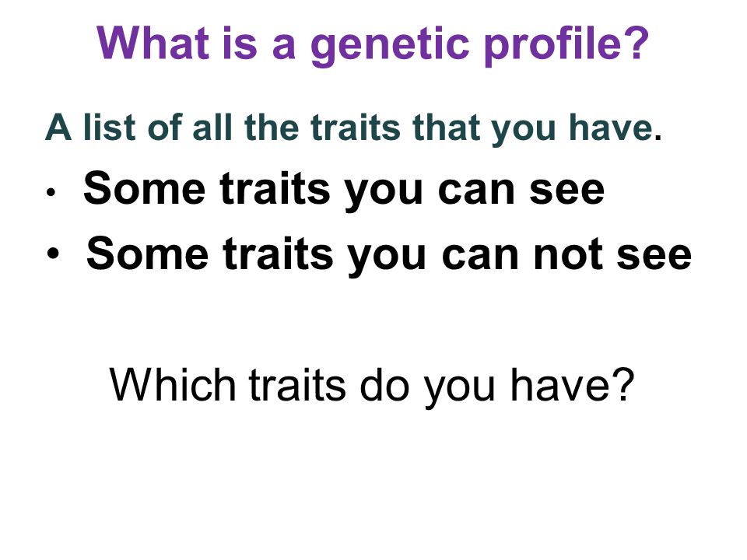The width and height of the screenshot is (747, 560).
Task: Click the word 'What' in the title
Action: click(x=153, y=42)
